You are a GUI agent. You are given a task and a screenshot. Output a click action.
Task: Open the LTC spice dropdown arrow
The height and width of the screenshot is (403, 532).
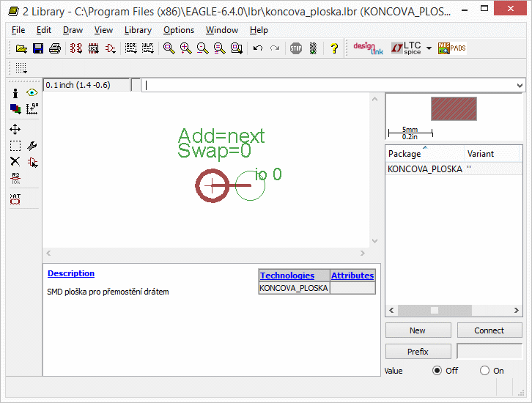(429, 48)
